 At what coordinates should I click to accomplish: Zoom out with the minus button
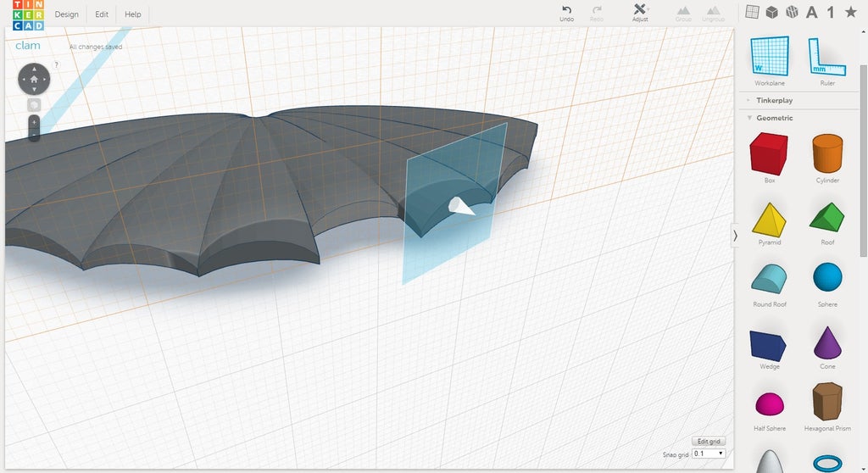click(34, 135)
